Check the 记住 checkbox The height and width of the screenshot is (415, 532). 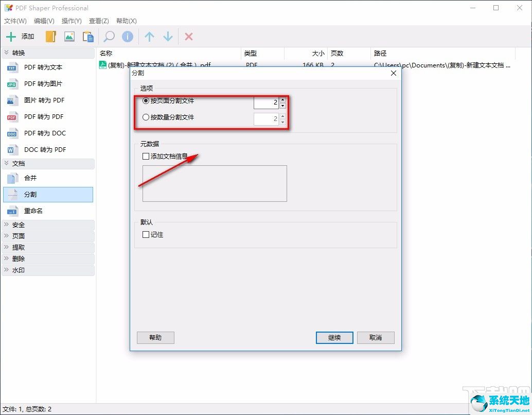click(146, 235)
